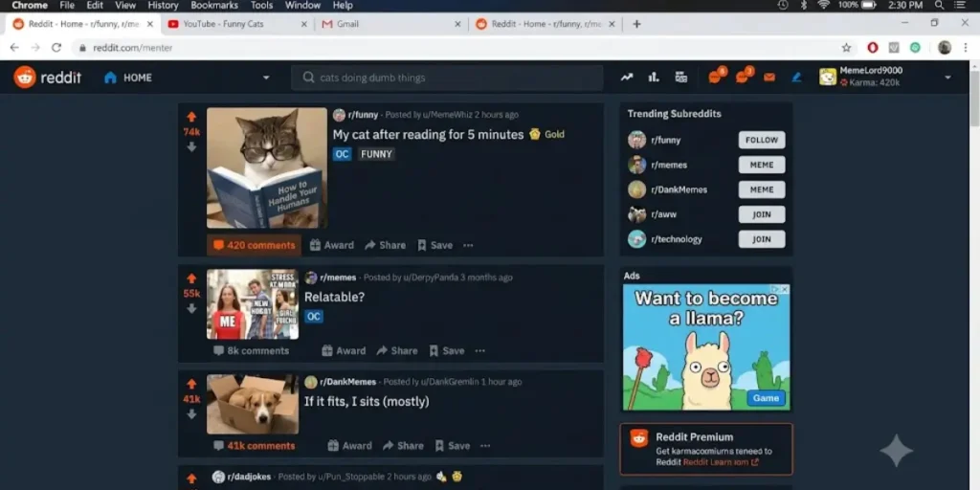Click the Opera extension icon
Image resolution: width=980 pixels, height=490 pixels.
[x=873, y=48]
